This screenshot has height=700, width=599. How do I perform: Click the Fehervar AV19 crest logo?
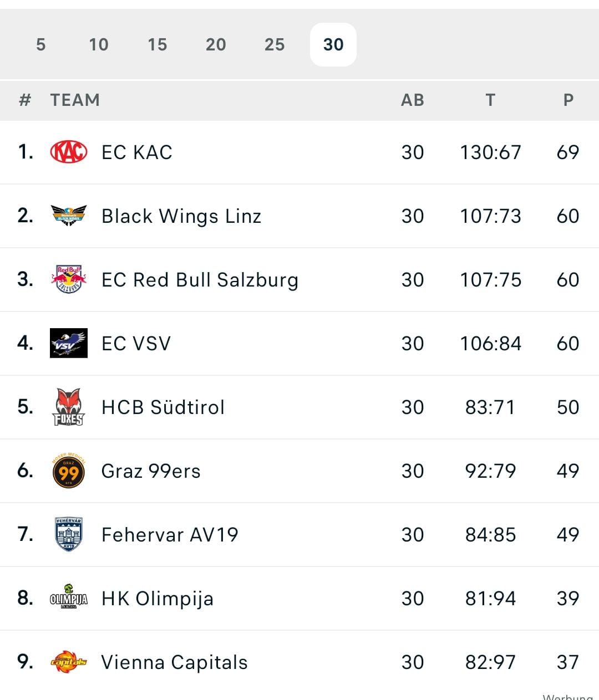(69, 534)
